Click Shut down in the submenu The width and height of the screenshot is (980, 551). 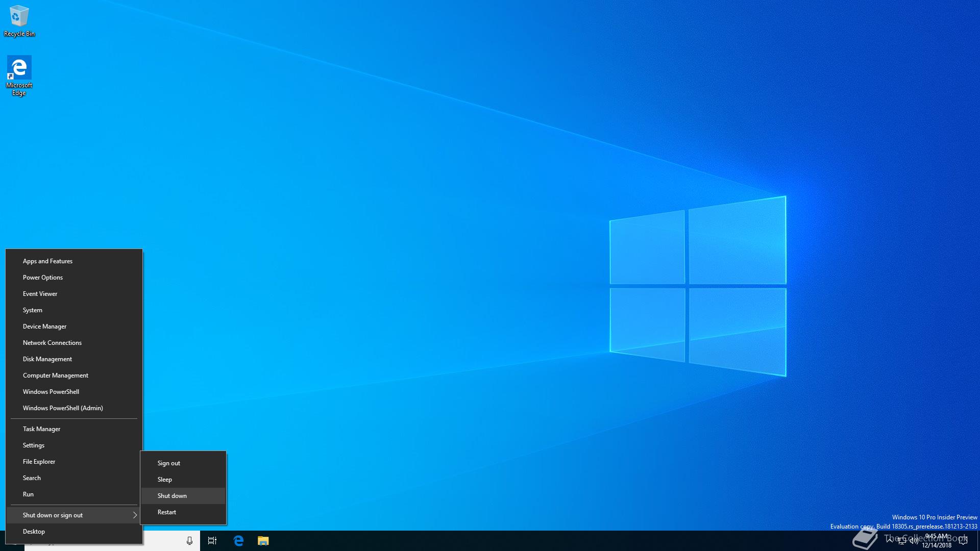pos(183,496)
